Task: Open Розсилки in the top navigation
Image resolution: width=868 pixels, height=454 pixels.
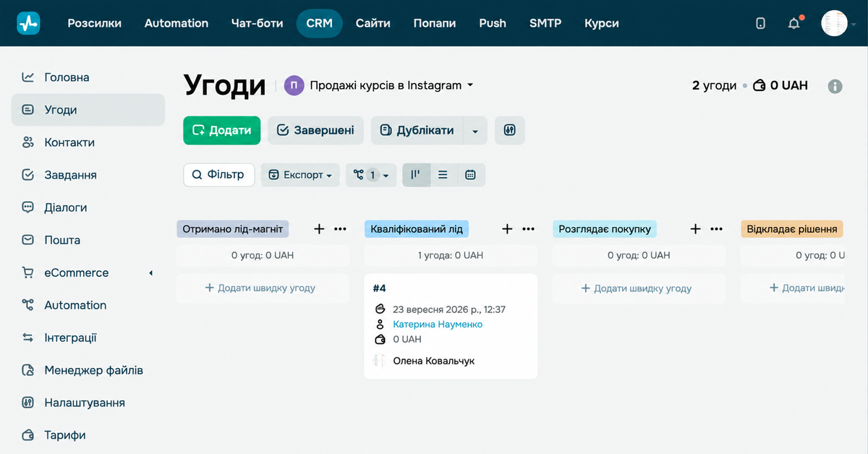Action: coord(95,23)
